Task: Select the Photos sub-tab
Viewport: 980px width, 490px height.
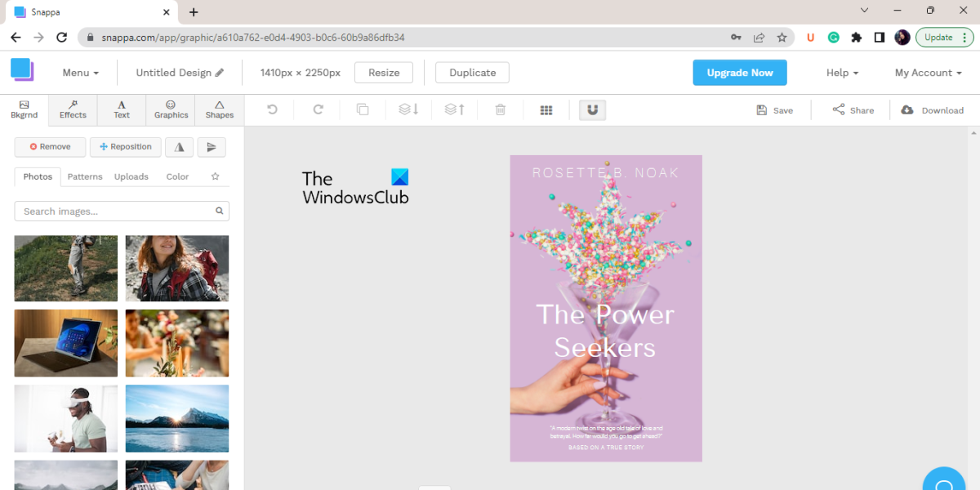Action: (x=38, y=176)
